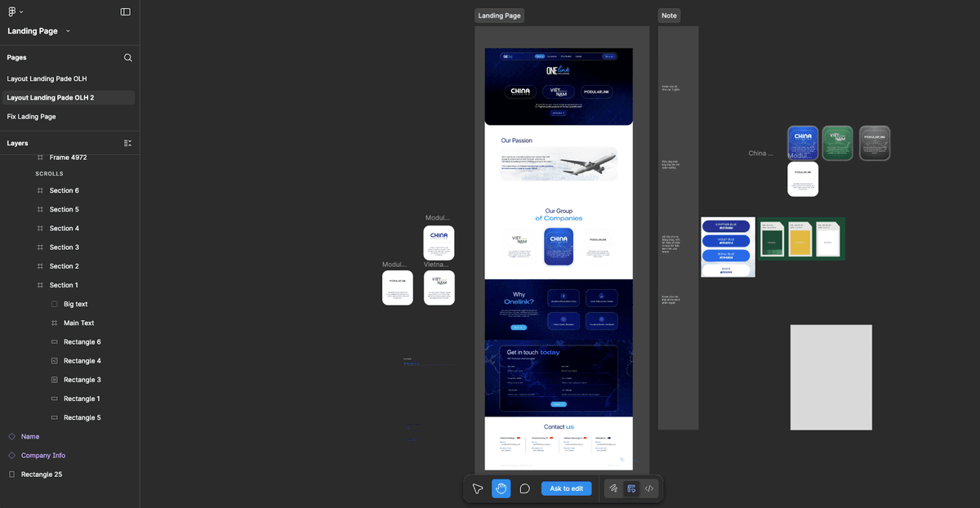The image size is (980, 508).
Task: Search pages with the magnifier icon
Action: pyautogui.click(x=127, y=57)
